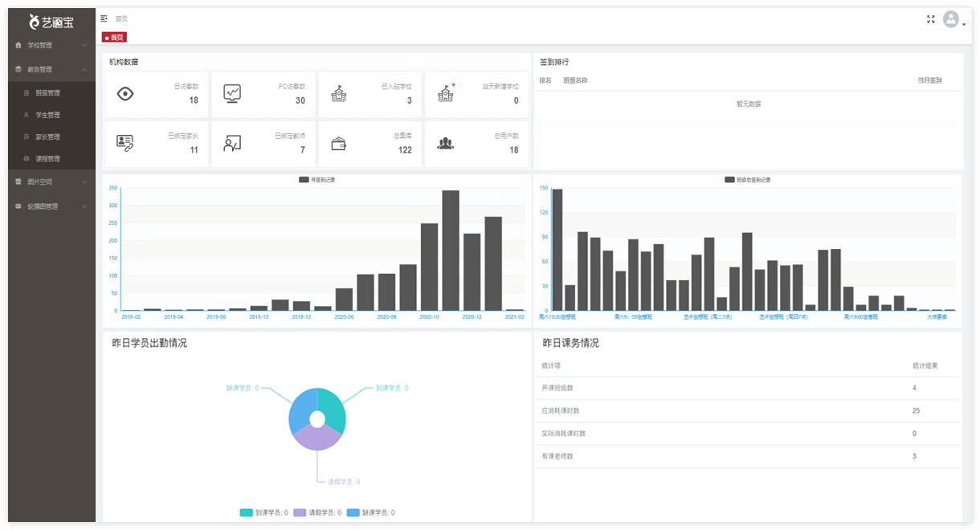Viewport: 980px width, 530px height.
Task: Expand the 学校管理 sidebar menu
Action: pyautogui.click(x=51, y=46)
